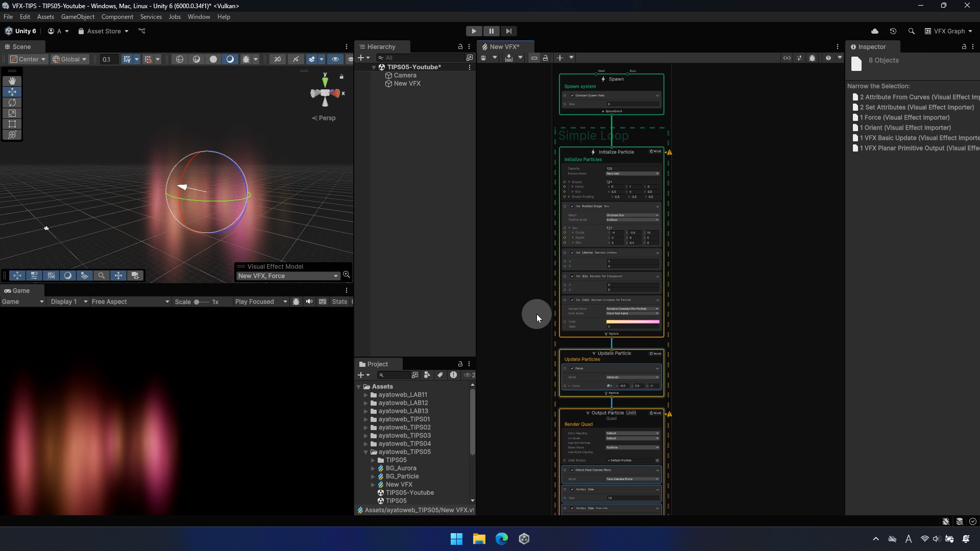980x551 pixels.
Task: Expand the ayatoweb_LAB11 folder
Action: pyautogui.click(x=366, y=395)
